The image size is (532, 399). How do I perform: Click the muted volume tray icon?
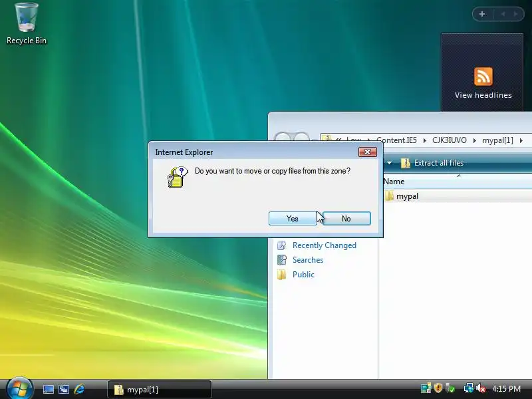480,388
